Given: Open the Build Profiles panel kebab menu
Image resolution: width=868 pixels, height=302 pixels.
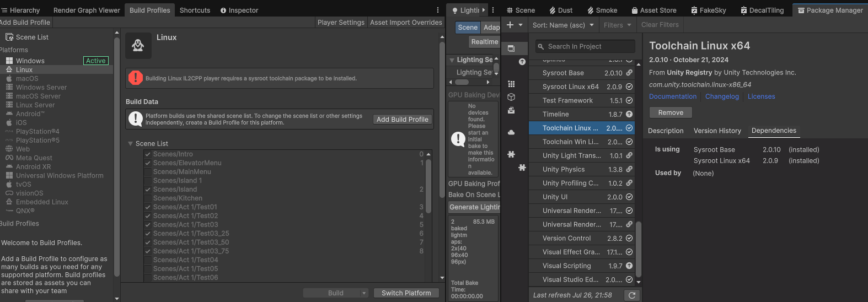Looking at the screenshot, I should point(438,10).
